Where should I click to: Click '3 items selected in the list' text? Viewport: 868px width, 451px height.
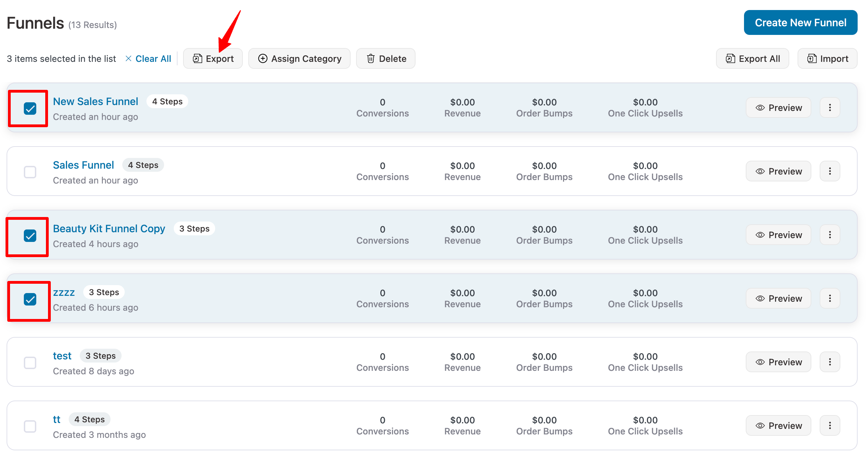point(61,59)
